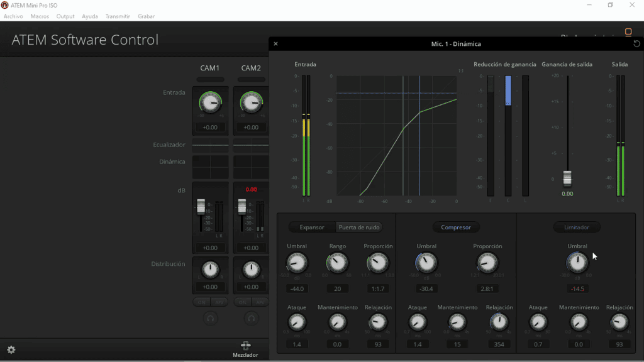Image resolution: width=644 pixels, height=362 pixels.
Task: Click the Limitador Relajación knob
Action: point(619,322)
